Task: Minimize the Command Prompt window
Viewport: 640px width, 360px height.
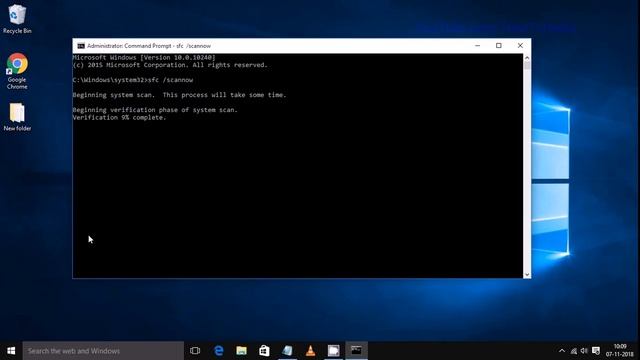Action: click(x=478, y=46)
